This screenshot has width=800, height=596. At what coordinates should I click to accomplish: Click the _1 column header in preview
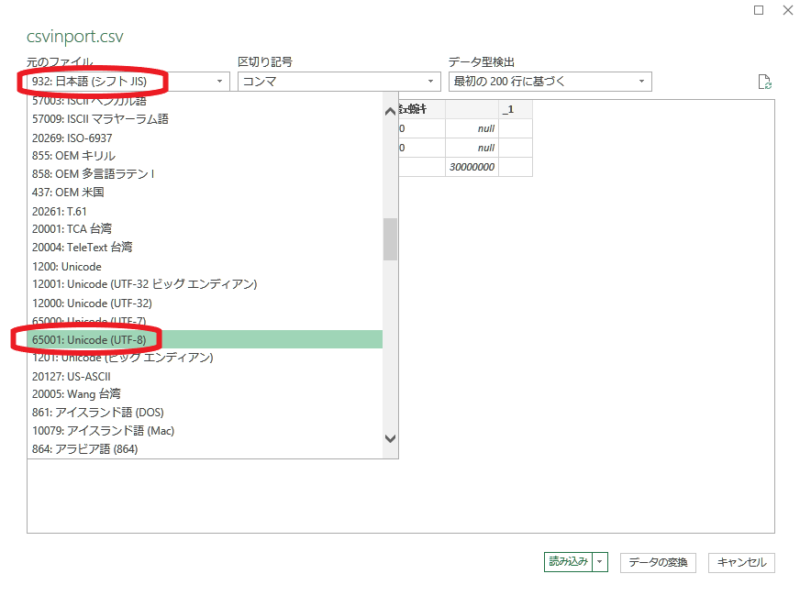[x=514, y=109]
